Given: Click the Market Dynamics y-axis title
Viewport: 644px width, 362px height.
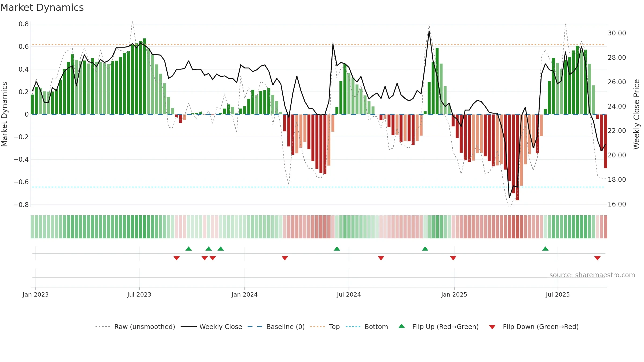Looking at the screenshot, I should coord(4,114).
